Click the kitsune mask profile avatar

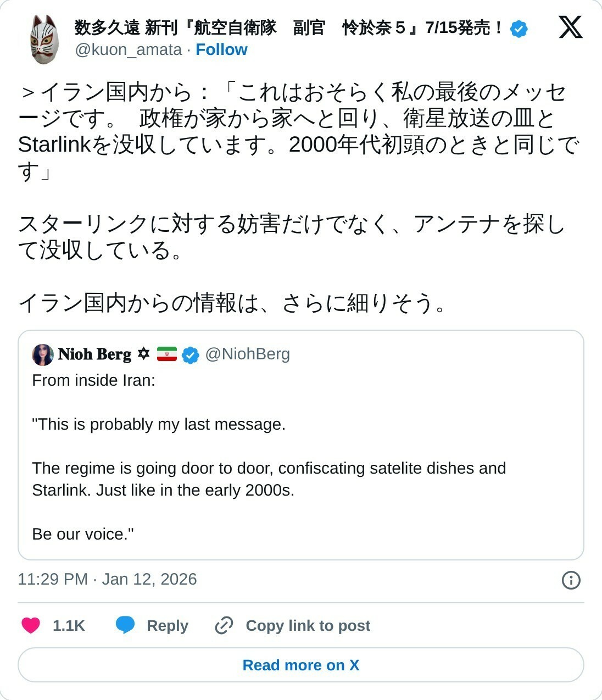tap(44, 39)
